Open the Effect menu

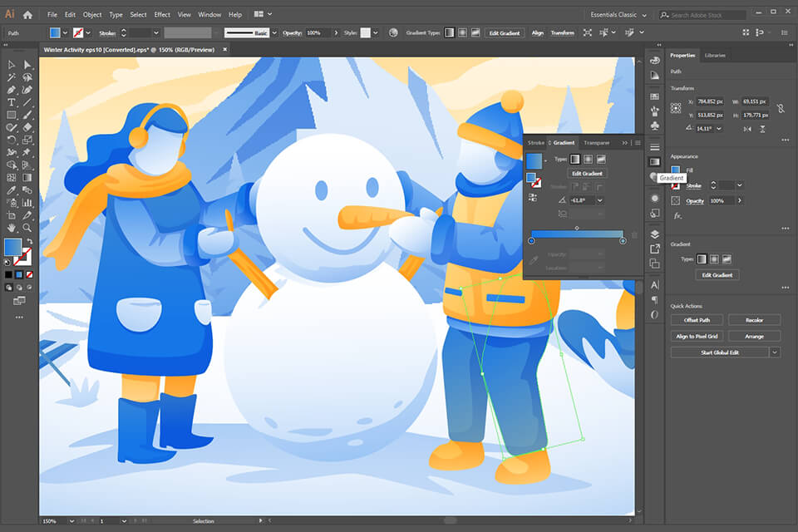[162, 15]
